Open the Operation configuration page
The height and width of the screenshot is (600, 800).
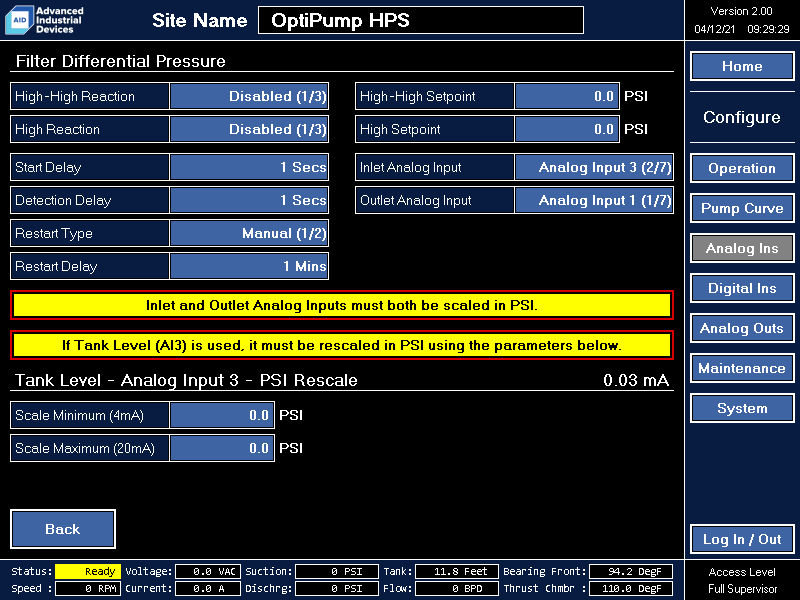pos(742,168)
